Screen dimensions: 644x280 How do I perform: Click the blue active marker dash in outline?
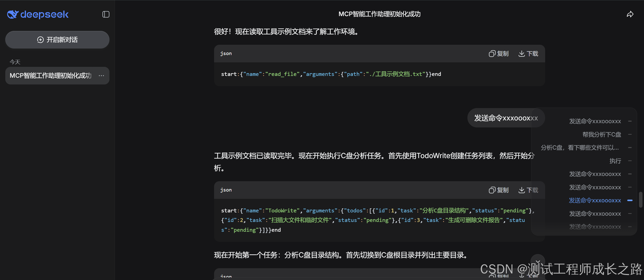coord(630,200)
